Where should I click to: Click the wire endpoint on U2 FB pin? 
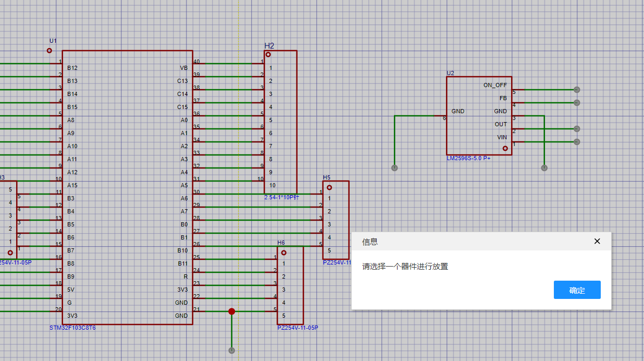[577, 103]
